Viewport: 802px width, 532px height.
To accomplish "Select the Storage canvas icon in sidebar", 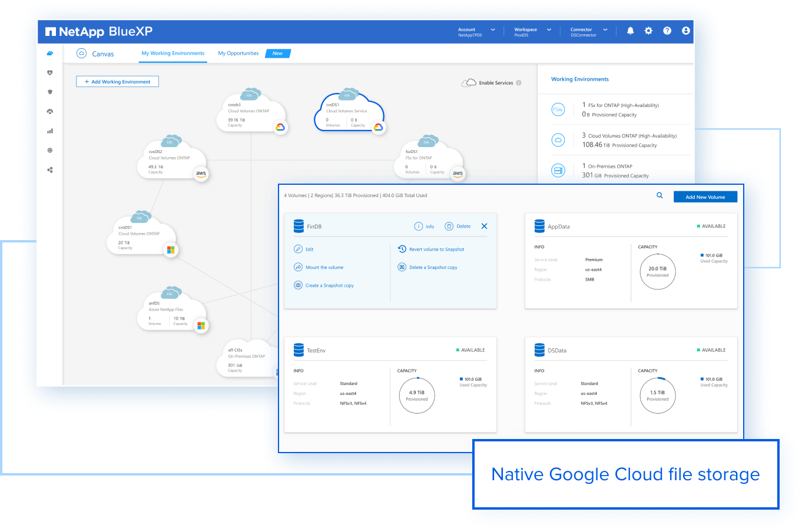I will (50, 53).
